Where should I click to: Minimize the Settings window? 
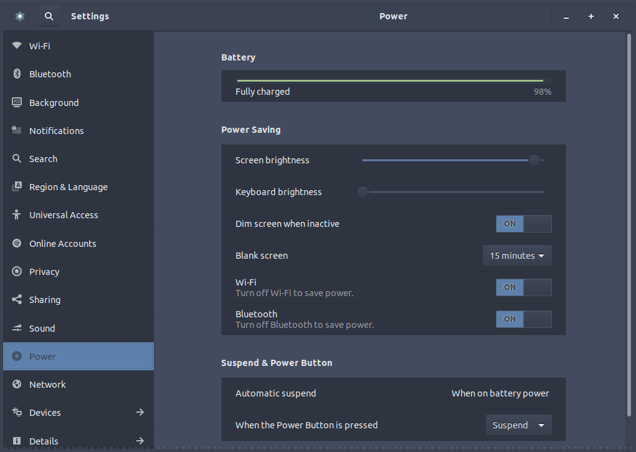click(566, 17)
